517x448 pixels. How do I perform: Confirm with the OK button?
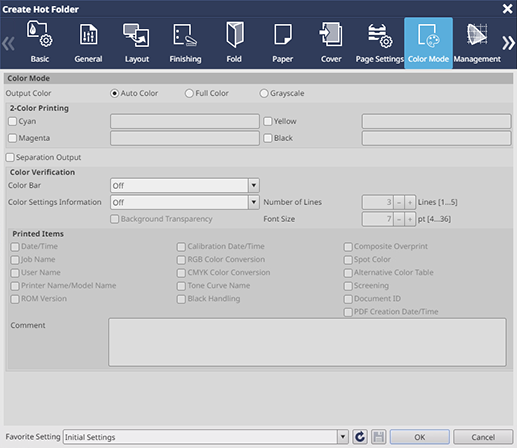pyautogui.click(x=420, y=437)
